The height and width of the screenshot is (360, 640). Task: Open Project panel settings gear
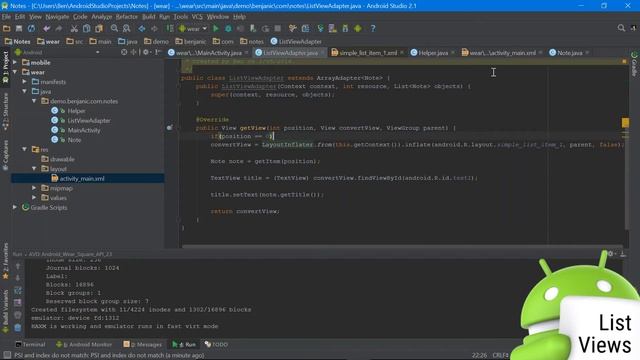[146, 52]
